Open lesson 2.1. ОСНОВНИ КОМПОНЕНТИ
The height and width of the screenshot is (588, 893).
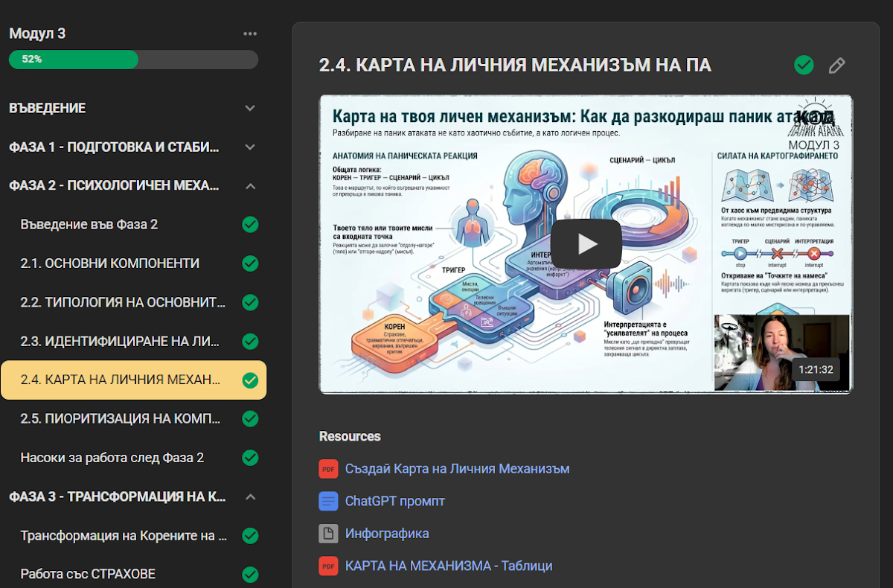(110, 263)
